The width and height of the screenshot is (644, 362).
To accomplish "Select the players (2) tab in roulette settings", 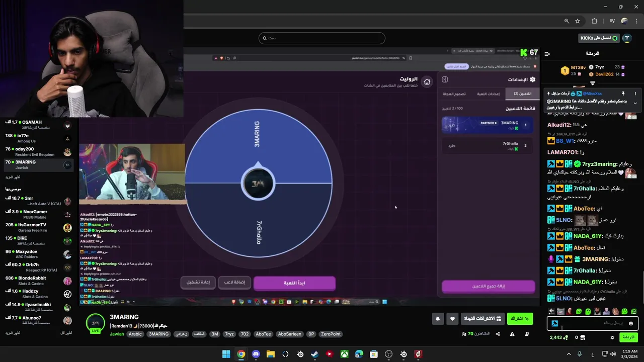I will (523, 94).
